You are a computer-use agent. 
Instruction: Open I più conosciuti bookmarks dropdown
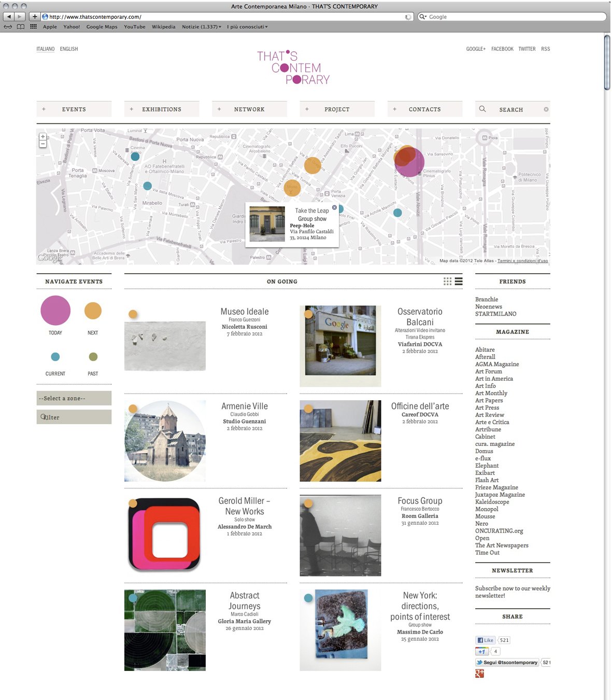tap(247, 26)
